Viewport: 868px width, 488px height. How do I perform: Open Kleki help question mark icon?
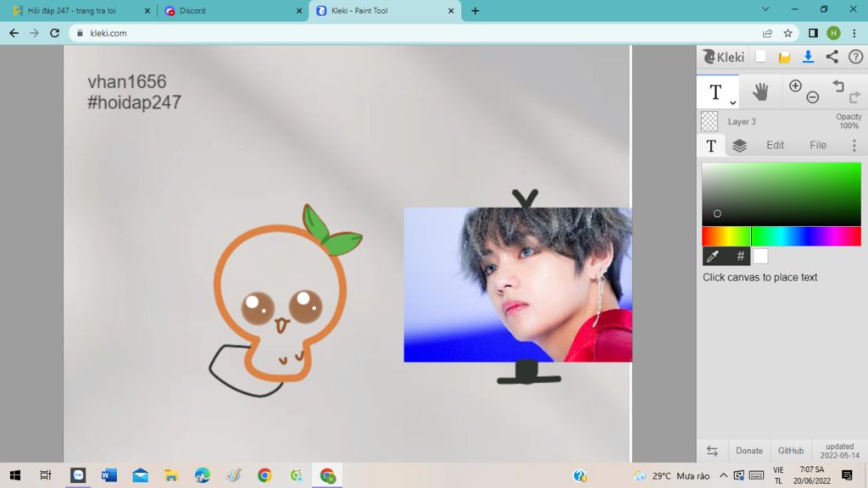point(856,57)
